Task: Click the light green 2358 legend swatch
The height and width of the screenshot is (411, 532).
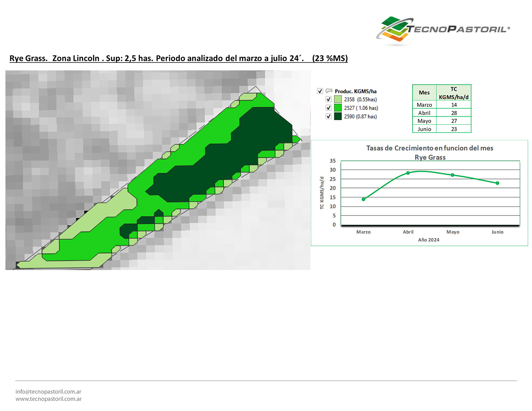Action: [338, 99]
